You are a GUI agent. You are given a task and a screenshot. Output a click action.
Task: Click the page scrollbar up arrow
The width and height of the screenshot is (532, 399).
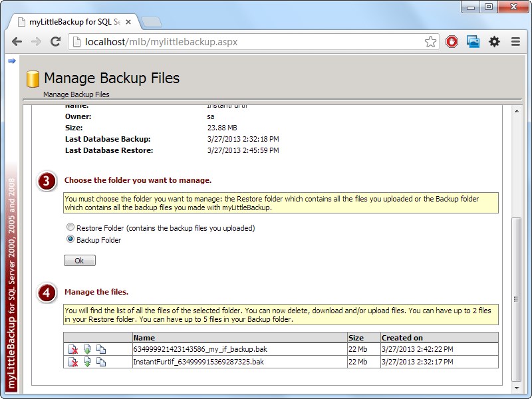tap(517, 111)
